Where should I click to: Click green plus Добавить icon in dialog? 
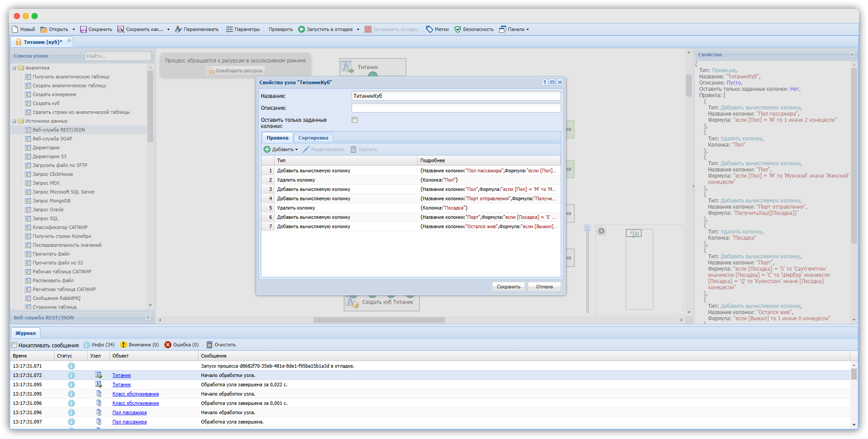tap(267, 149)
